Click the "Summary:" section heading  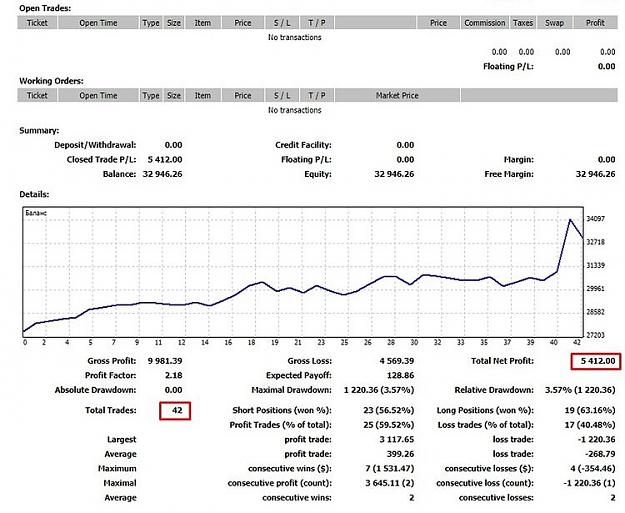(x=39, y=131)
